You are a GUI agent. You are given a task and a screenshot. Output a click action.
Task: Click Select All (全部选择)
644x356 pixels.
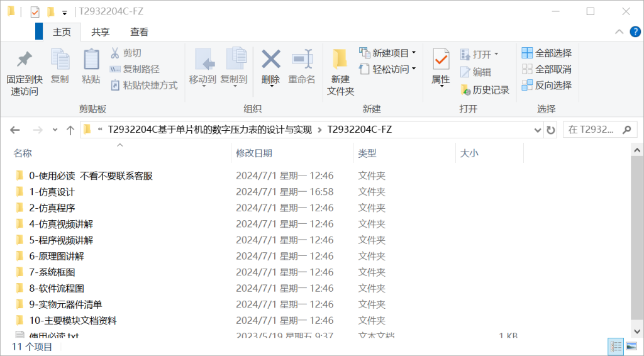547,53
